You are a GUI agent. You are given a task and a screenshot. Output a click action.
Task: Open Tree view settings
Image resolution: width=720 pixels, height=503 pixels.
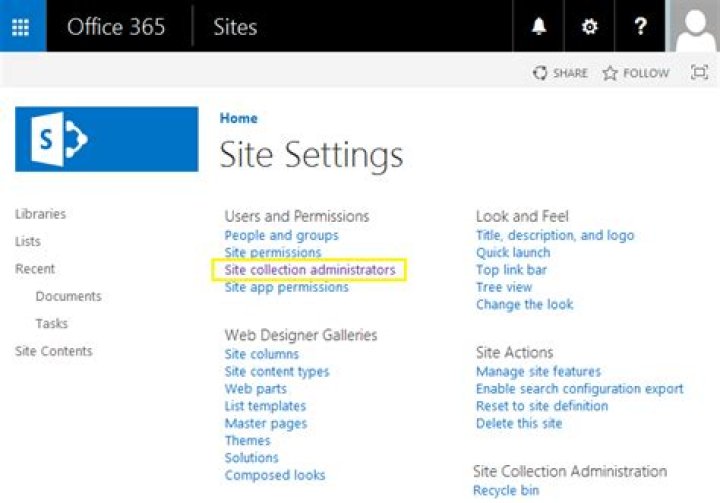(x=504, y=287)
